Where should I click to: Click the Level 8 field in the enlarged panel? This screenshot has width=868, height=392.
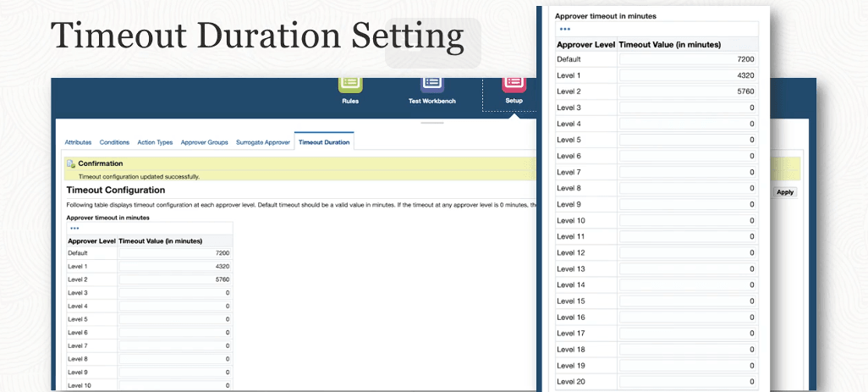pos(688,188)
